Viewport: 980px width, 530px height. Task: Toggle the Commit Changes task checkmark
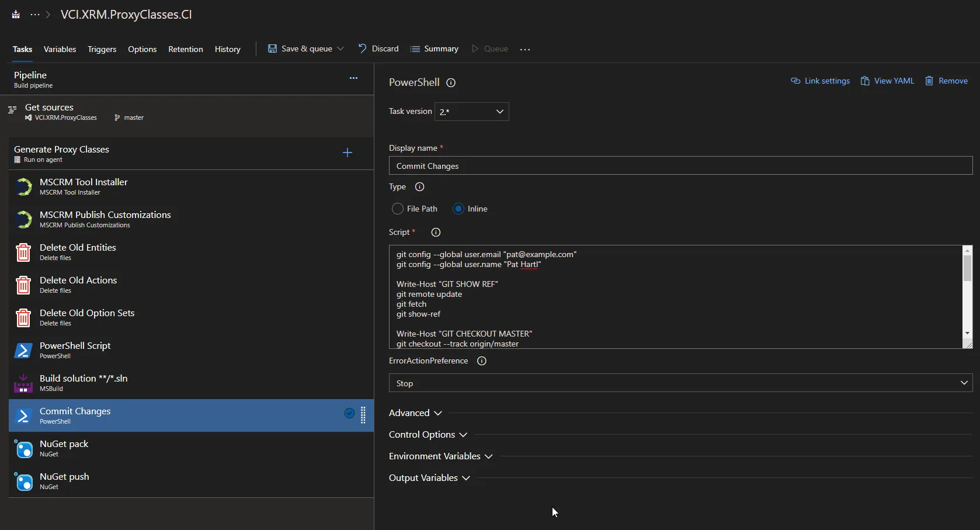(x=349, y=414)
